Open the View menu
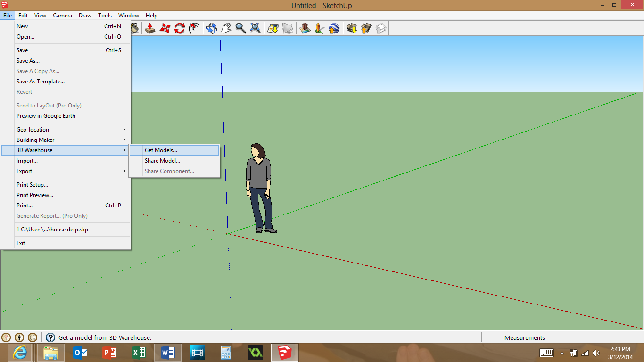 click(41, 16)
